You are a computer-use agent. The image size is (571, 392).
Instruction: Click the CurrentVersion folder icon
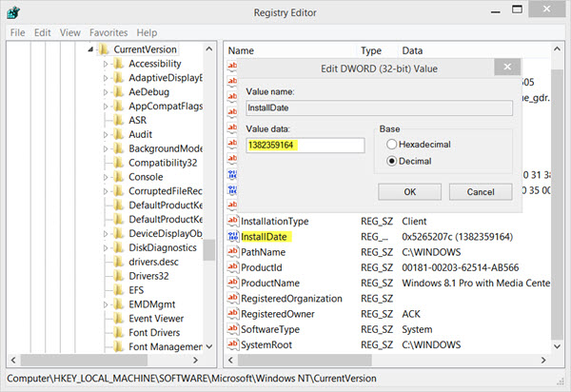click(104, 49)
